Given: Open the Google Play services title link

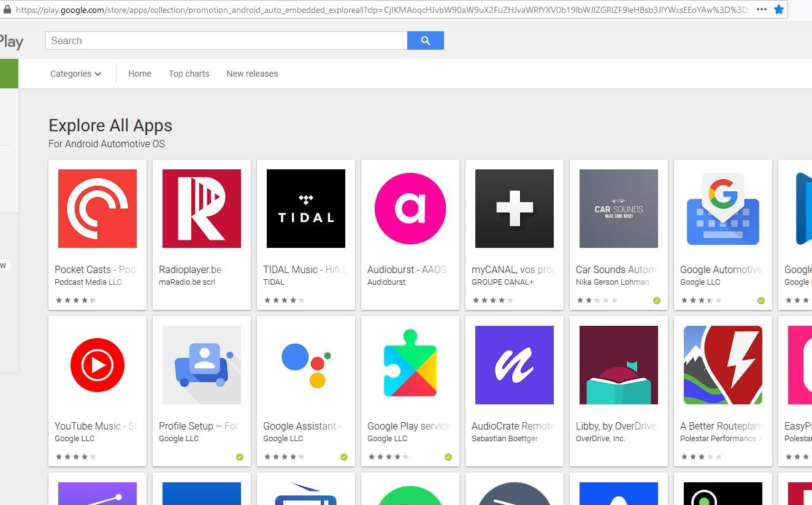Looking at the screenshot, I should click(409, 426).
